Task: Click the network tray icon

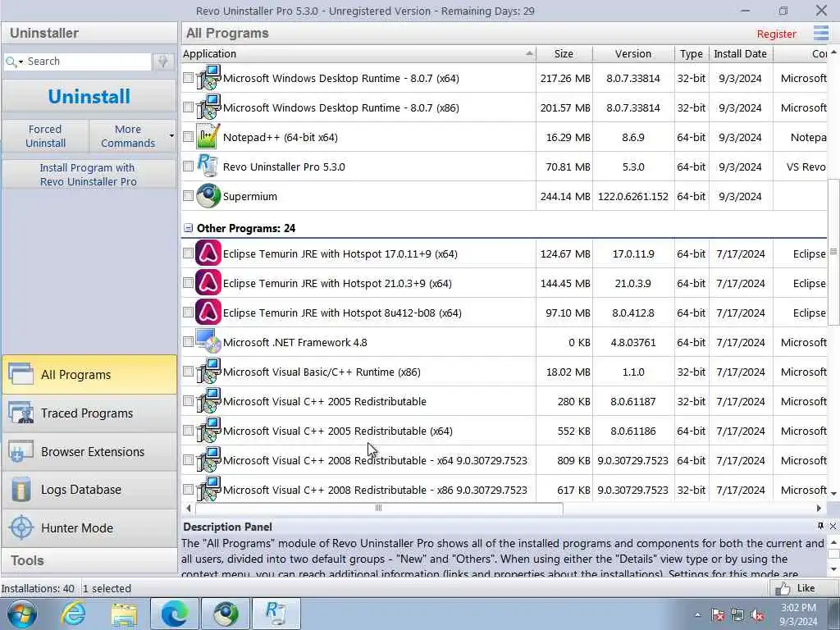Action: coord(737,615)
